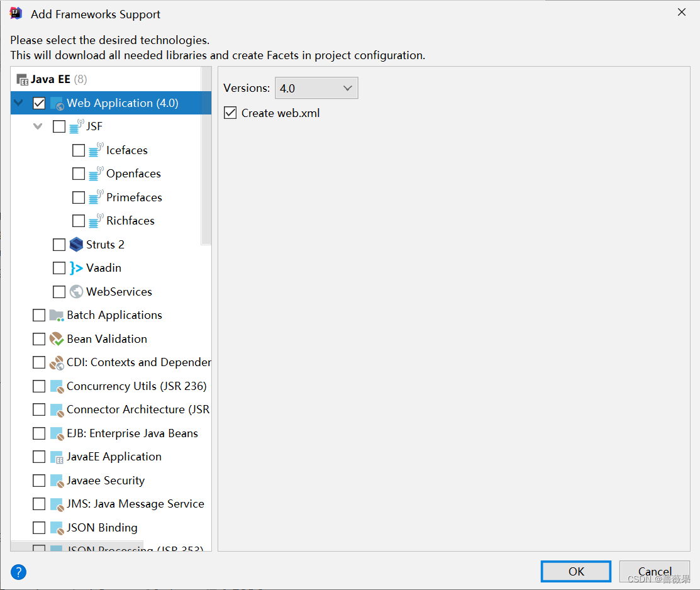Click the WebServices globe icon

click(76, 292)
